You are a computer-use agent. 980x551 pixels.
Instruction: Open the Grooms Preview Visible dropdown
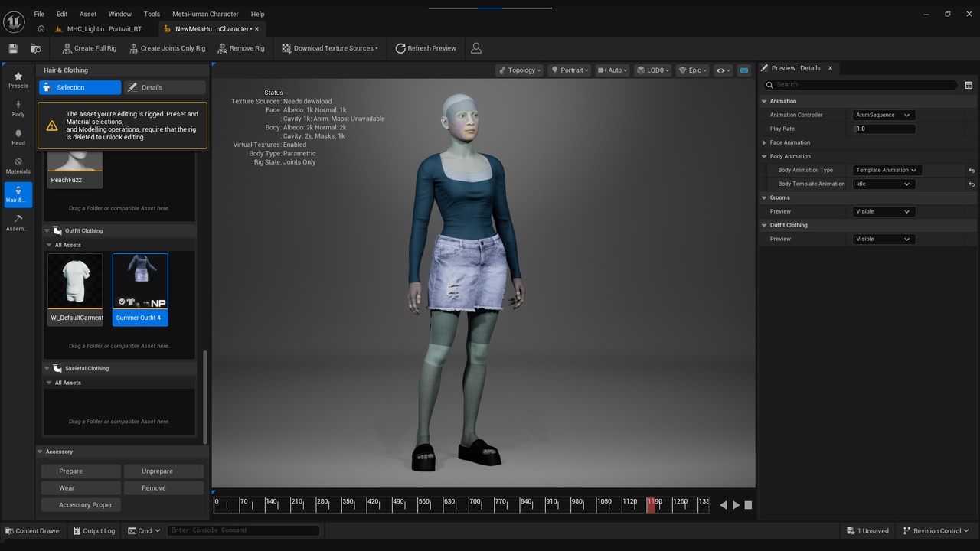883,211
